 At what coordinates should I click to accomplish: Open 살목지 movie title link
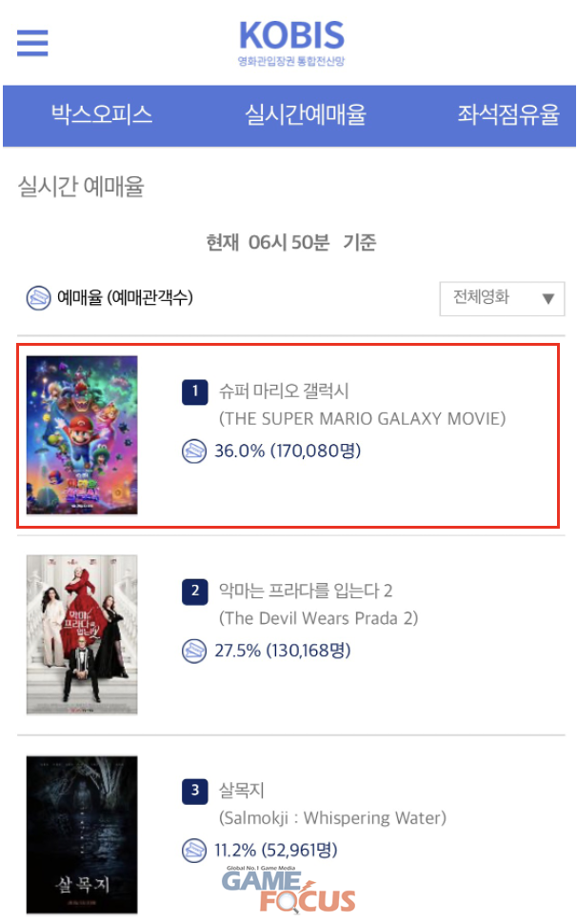(242, 791)
